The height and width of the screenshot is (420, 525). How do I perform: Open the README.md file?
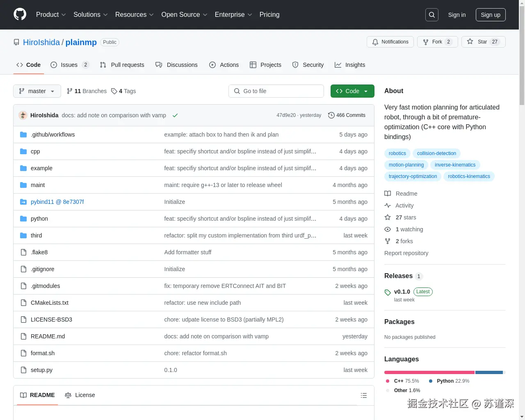click(48, 336)
